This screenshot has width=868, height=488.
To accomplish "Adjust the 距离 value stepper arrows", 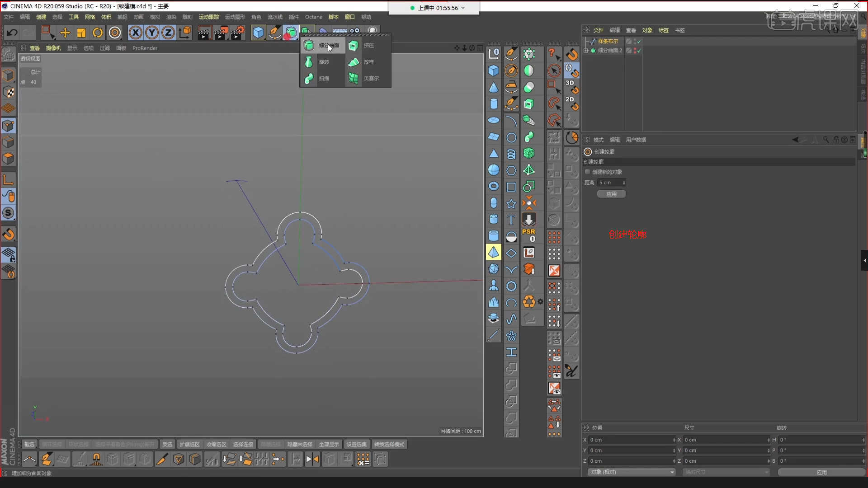I will pyautogui.click(x=624, y=183).
